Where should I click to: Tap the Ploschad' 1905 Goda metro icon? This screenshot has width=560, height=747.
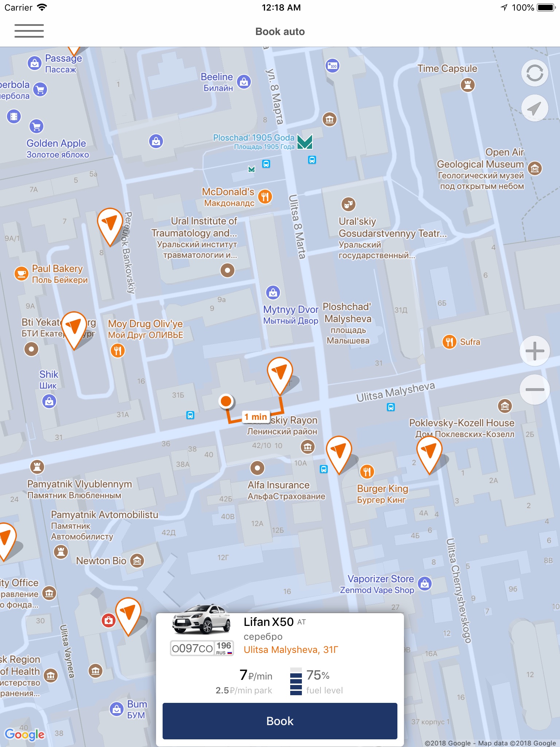305,142
